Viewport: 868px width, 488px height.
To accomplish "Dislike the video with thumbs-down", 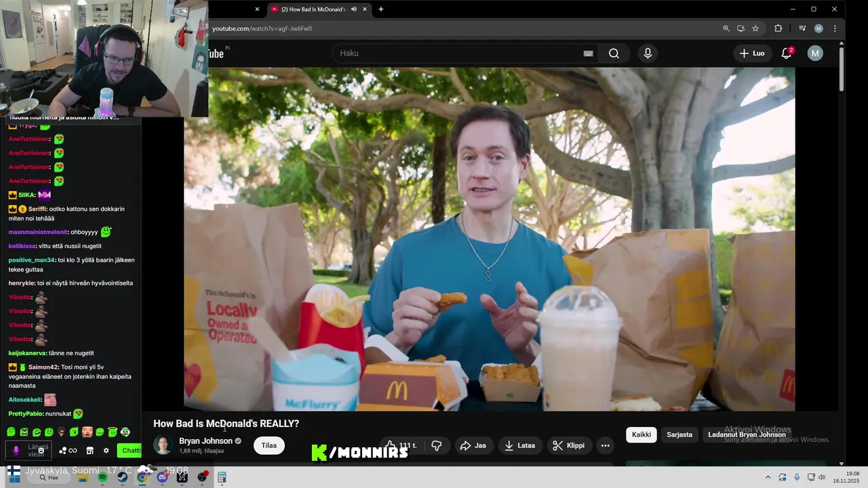I will (437, 445).
